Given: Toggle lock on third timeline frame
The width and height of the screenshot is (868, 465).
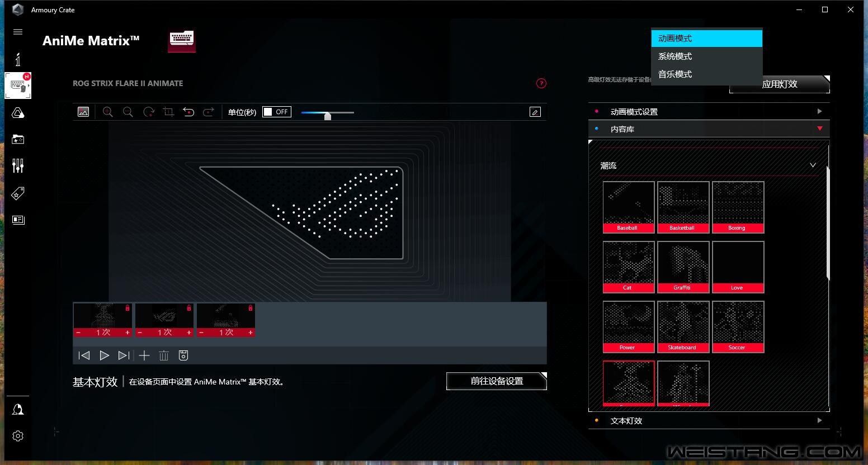Looking at the screenshot, I should pyautogui.click(x=250, y=308).
